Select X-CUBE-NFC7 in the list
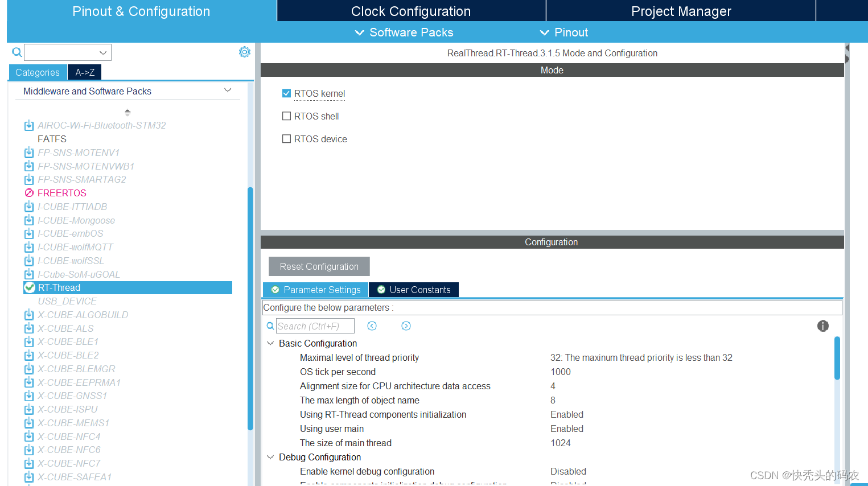Image resolution: width=868 pixels, height=486 pixels. pos(69,463)
